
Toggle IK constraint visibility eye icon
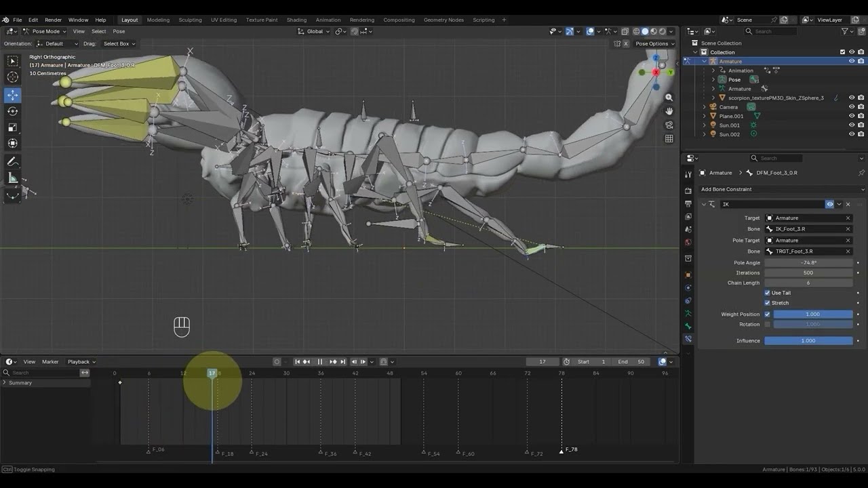click(829, 204)
